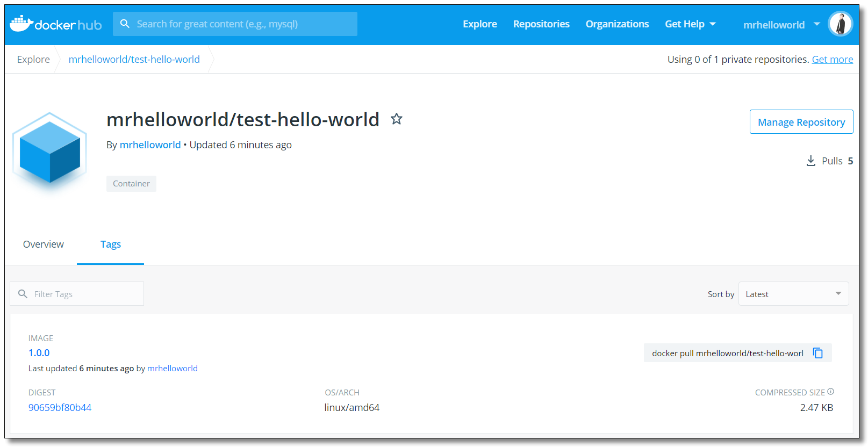Open mrhelloworld author link under title

tap(150, 145)
